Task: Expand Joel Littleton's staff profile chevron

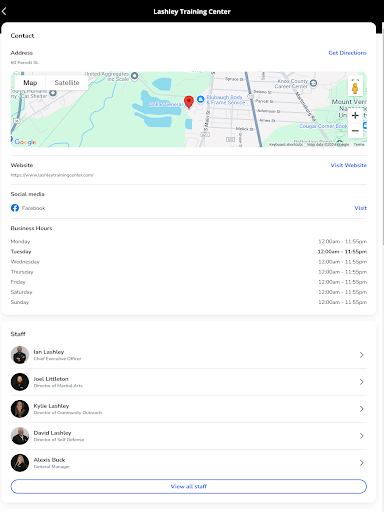Action: [361, 382]
